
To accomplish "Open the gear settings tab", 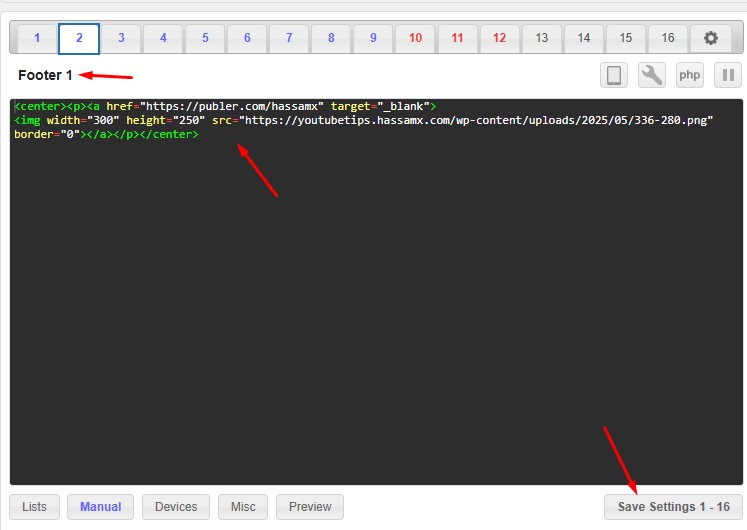I will 710,38.
